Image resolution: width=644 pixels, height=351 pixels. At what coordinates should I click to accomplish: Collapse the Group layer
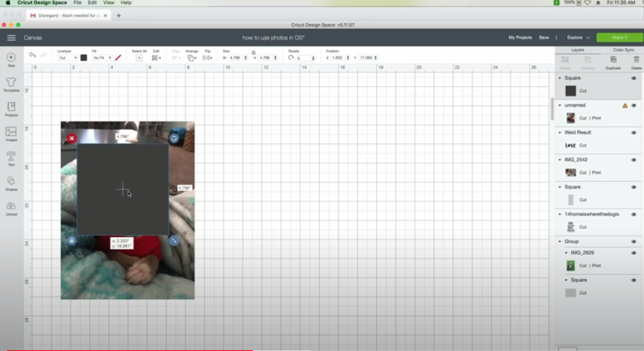[560, 242]
